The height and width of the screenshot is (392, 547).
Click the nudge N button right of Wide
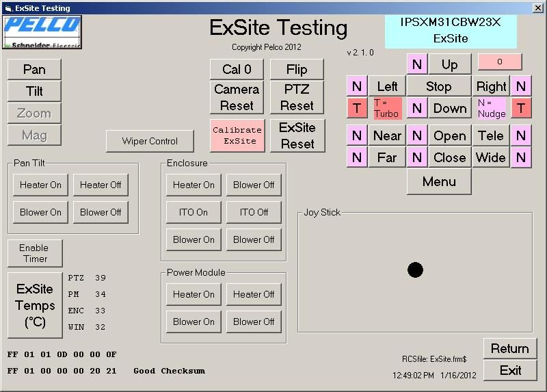[521, 157]
